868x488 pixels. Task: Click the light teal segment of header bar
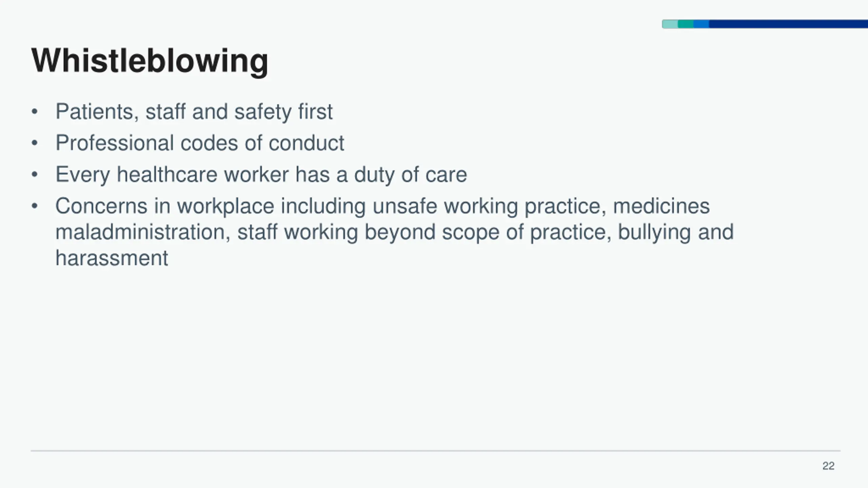[x=670, y=24]
